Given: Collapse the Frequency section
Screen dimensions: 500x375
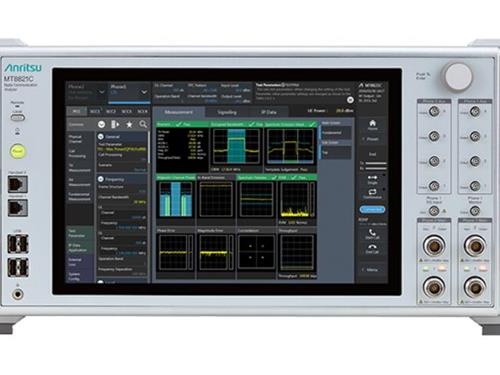Looking at the screenshot, I should (101, 179).
